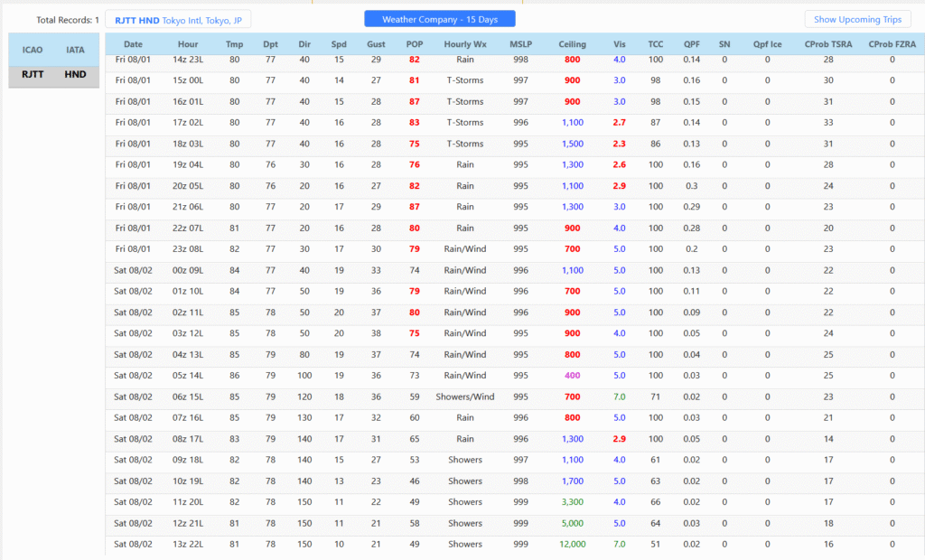
Task: Click the 02z 11L hour cell
Action: pyautogui.click(x=188, y=313)
